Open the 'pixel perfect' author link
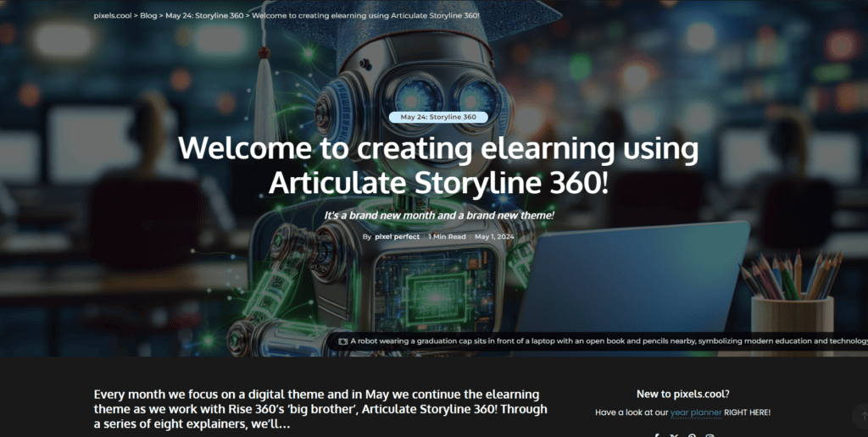 point(397,236)
